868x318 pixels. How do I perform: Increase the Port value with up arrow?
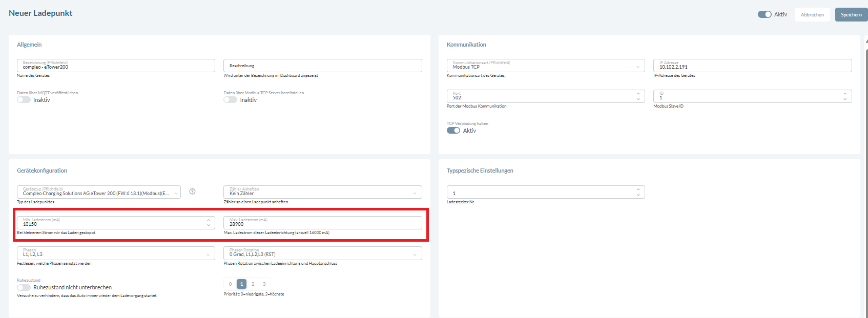click(x=638, y=93)
